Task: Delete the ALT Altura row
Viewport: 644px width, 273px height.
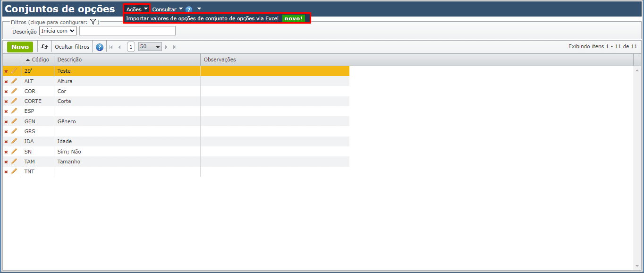Action: [6, 82]
